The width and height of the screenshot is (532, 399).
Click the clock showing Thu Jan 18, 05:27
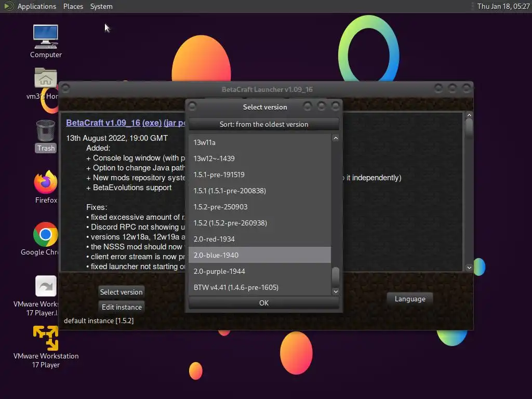pos(503,6)
